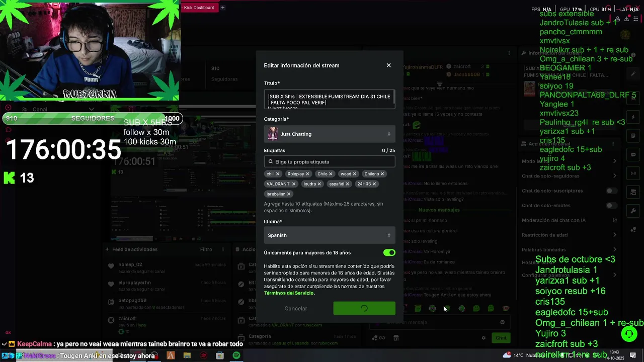Remove the chill tag

coord(278,174)
